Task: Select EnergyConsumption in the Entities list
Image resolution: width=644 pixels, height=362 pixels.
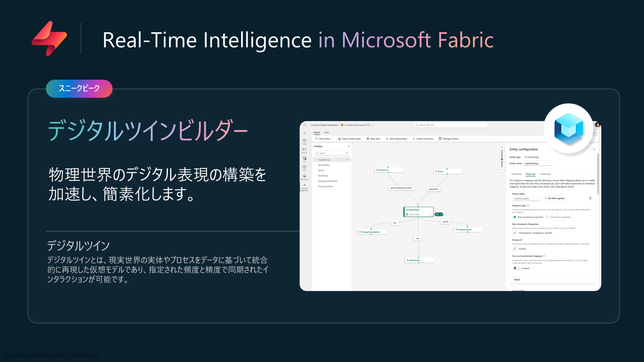Action: pos(328,181)
